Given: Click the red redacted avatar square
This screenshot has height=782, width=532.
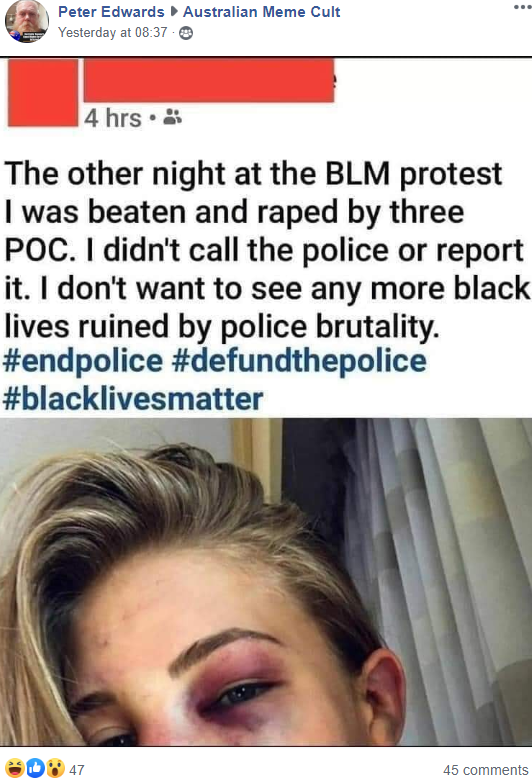Looking at the screenshot, I should tap(43, 92).
